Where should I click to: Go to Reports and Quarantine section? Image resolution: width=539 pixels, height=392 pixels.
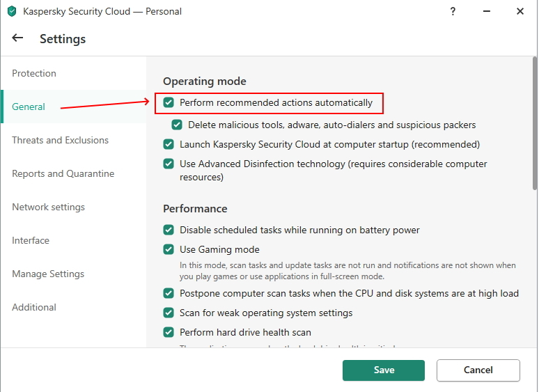coord(63,173)
